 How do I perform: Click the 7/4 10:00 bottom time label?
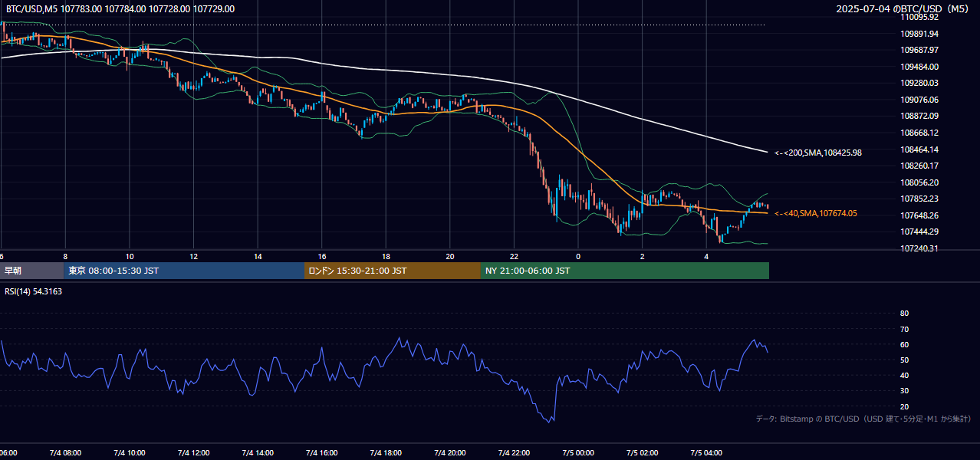click(129, 453)
